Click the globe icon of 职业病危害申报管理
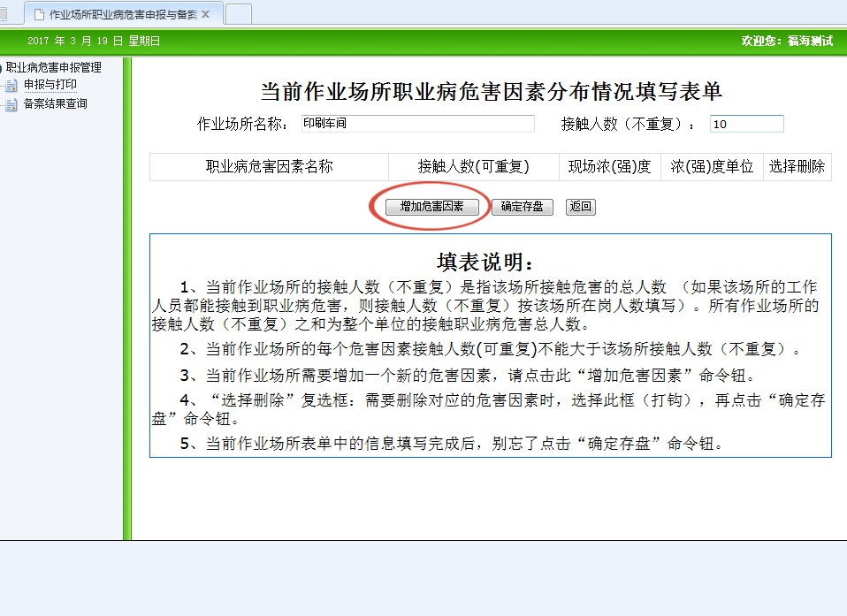This screenshot has width=847, height=616. pos(2,67)
